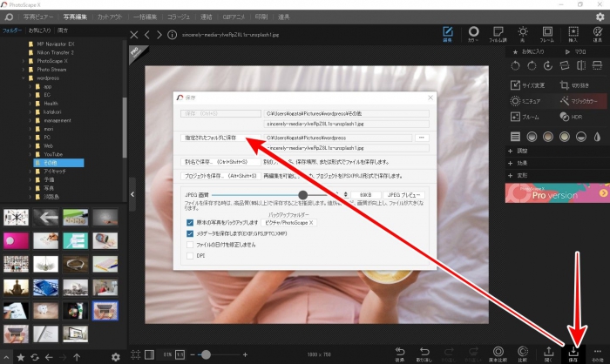Click the 原本比較 compare original icon
Screen dimensions: 610x364
coord(498,354)
